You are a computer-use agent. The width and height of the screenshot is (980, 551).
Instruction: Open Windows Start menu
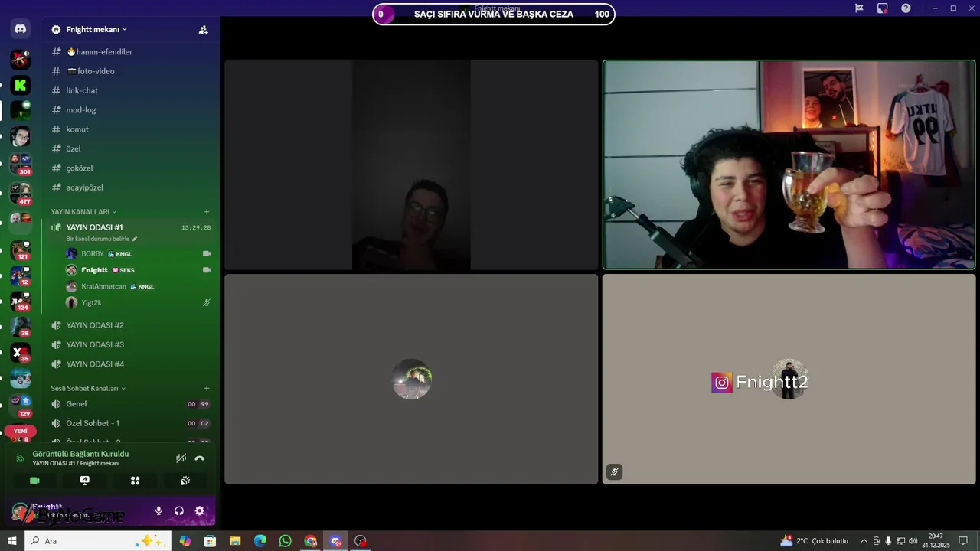[11, 541]
